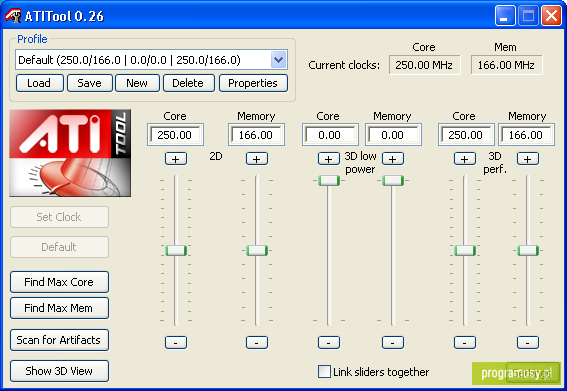567x391 pixels.
Task: Click the Load profile button
Action: click(40, 83)
